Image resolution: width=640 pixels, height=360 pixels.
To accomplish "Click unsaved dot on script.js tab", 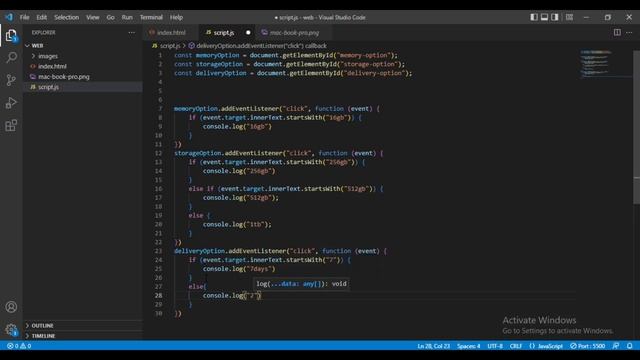I will [x=248, y=32].
